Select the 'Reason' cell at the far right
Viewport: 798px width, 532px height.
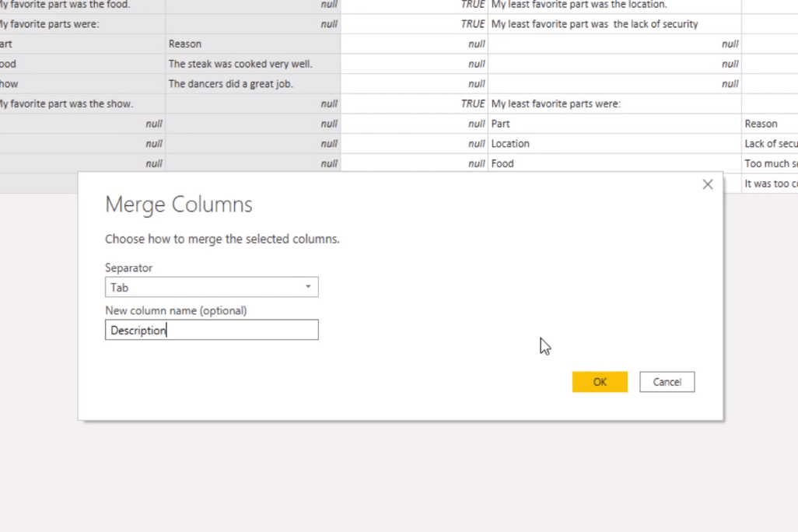coord(770,124)
